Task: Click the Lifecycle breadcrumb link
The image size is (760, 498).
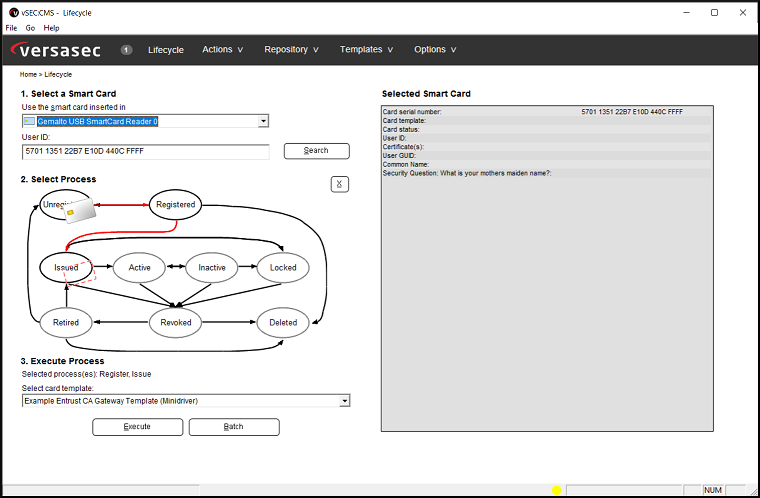Action: pyautogui.click(x=58, y=75)
